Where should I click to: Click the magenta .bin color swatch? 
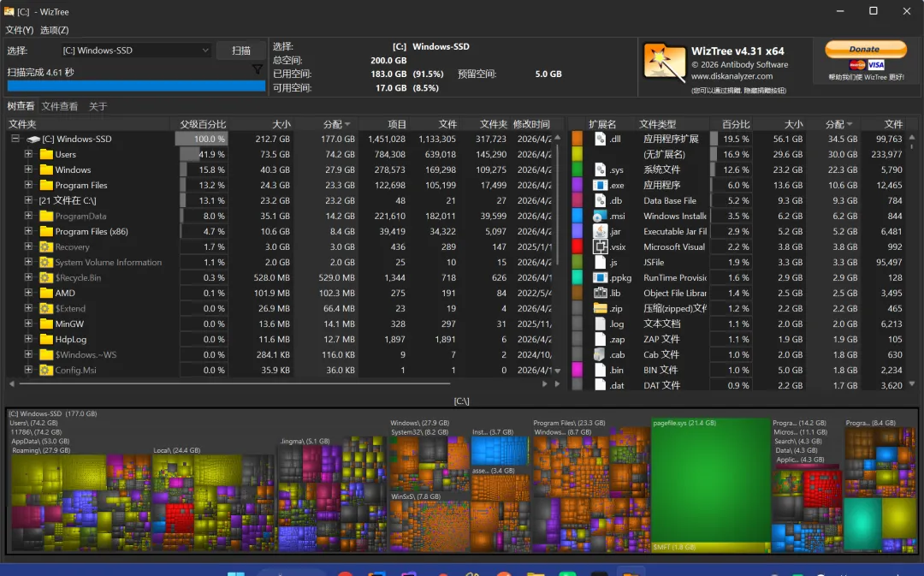click(577, 371)
